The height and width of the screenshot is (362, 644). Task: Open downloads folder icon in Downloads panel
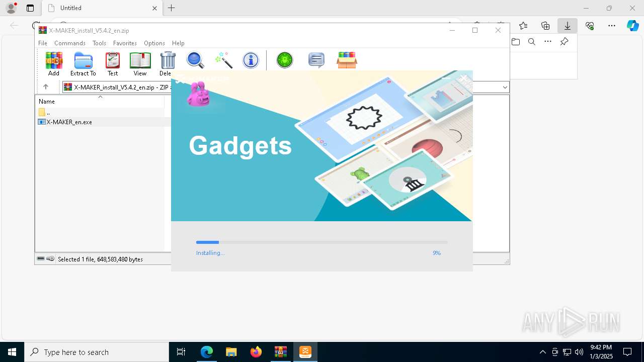click(x=516, y=42)
